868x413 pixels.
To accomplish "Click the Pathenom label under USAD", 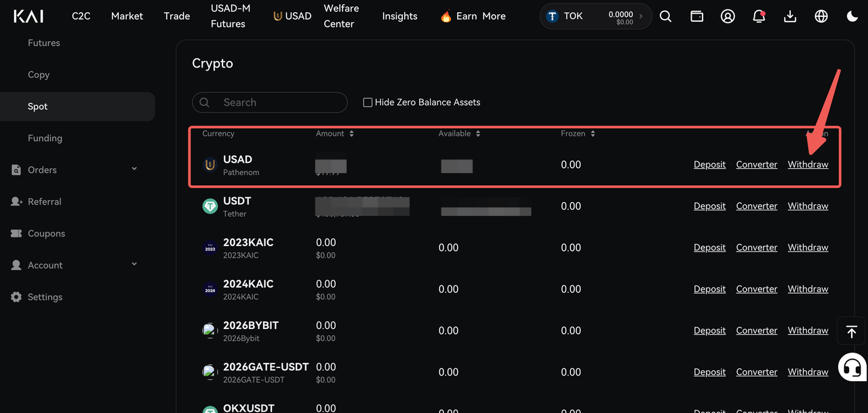I will (241, 172).
